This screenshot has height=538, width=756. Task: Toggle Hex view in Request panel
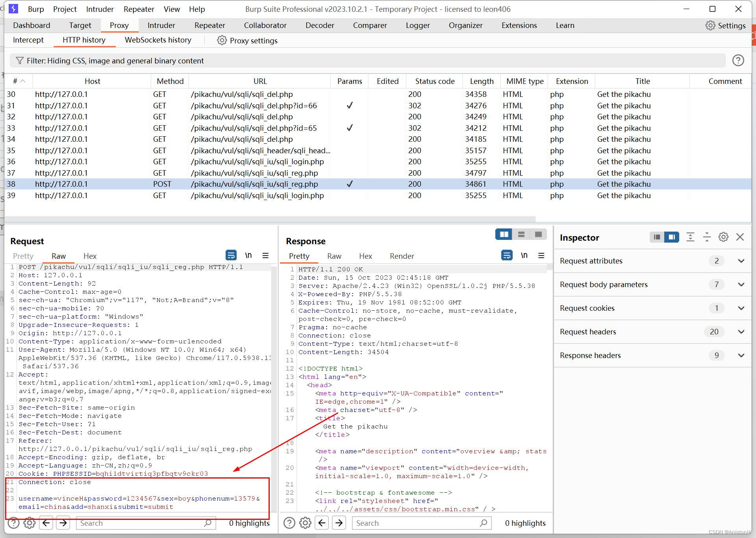click(x=90, y=256)
